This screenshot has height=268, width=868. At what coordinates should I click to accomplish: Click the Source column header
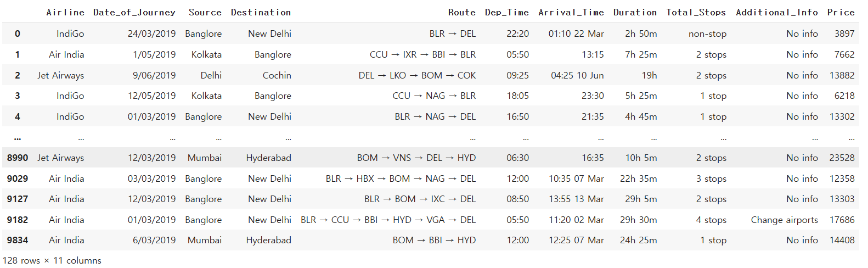[205, 12]
